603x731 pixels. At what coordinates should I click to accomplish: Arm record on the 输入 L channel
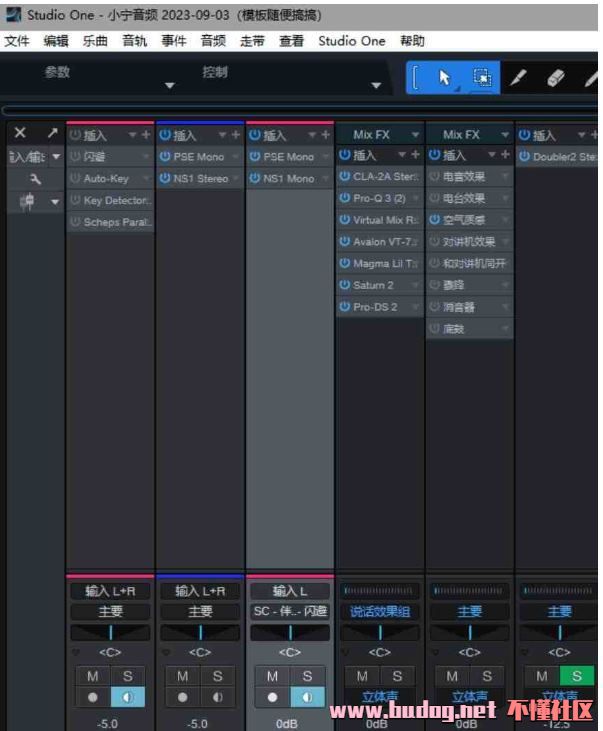pos(272,697)
